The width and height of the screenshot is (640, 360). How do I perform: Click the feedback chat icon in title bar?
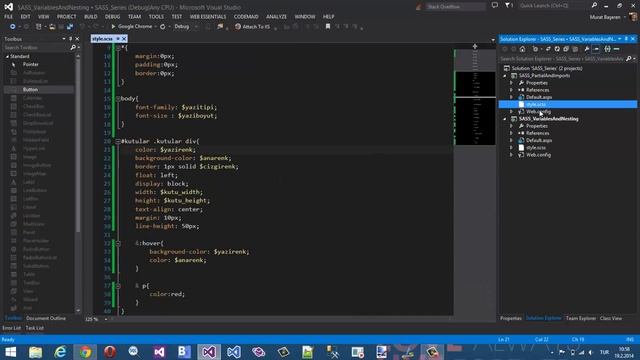click(x=495, y=6)
